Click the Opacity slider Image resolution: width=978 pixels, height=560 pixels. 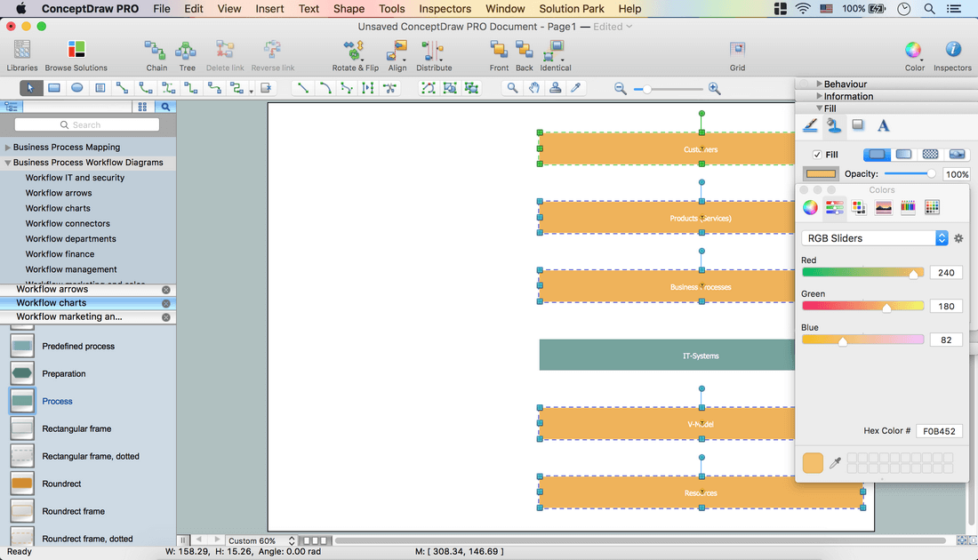coord(909,174)
